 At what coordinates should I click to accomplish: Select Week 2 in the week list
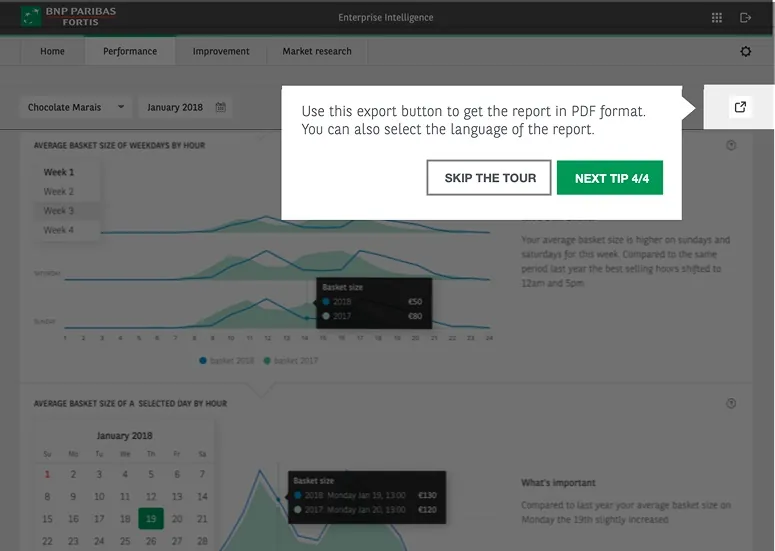(59, 191)
